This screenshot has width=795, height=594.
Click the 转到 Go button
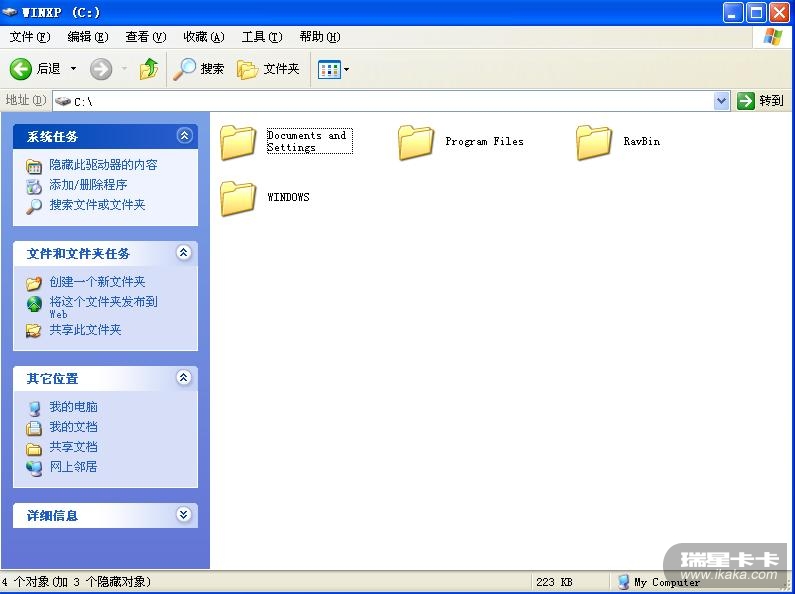point(760,101)
